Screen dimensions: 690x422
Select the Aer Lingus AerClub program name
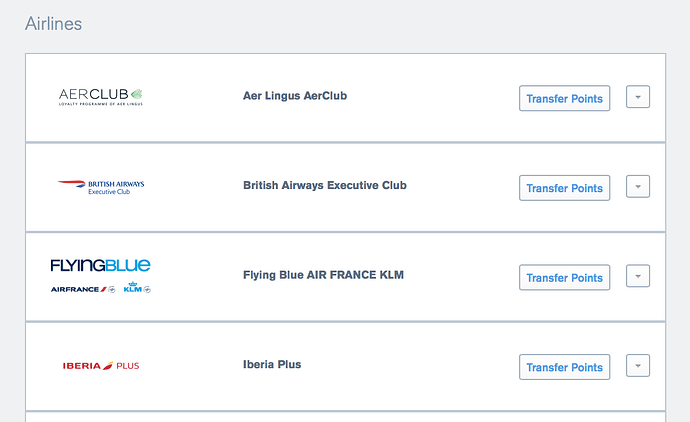(295, 96)
